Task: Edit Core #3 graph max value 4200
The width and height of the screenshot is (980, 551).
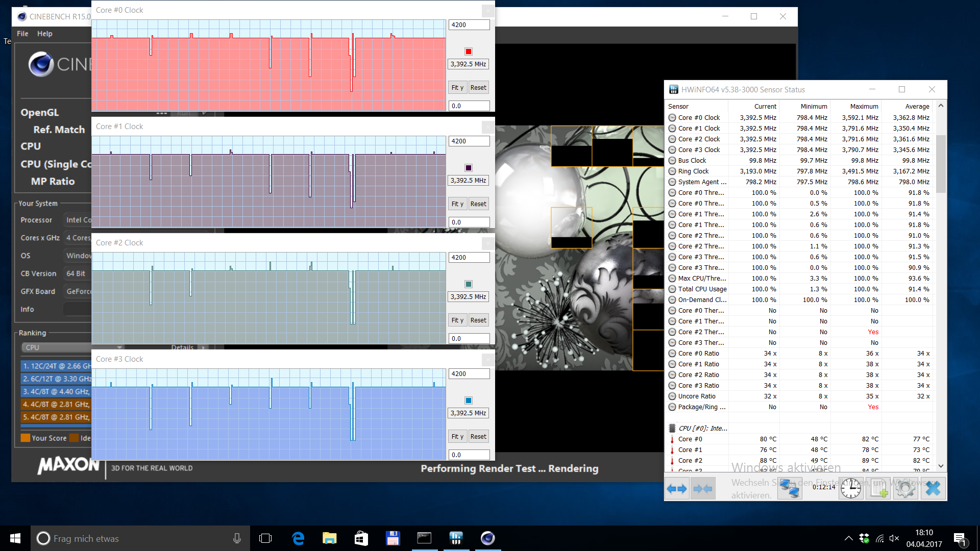Action: tap(469, 374)
